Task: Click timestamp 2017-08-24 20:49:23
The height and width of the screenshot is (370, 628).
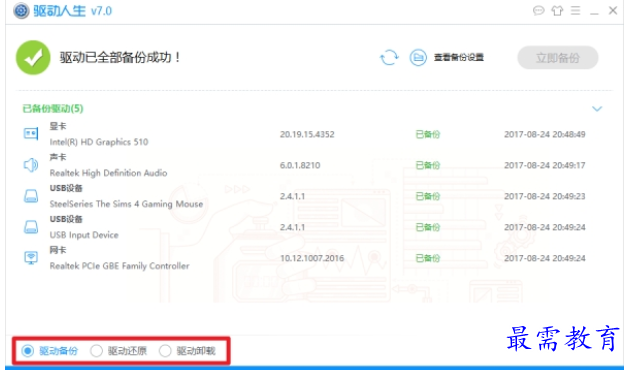Action: point(545,196)
